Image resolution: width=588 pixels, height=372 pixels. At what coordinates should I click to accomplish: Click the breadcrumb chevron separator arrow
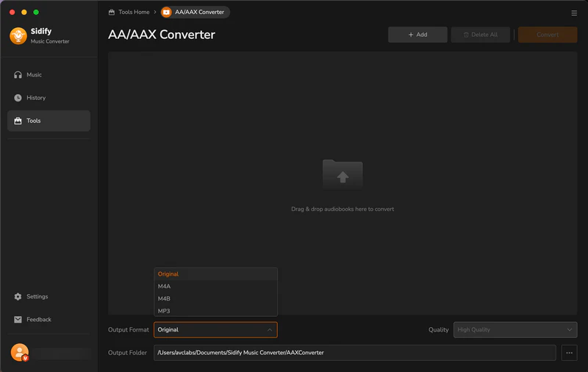tap(155, 12)
